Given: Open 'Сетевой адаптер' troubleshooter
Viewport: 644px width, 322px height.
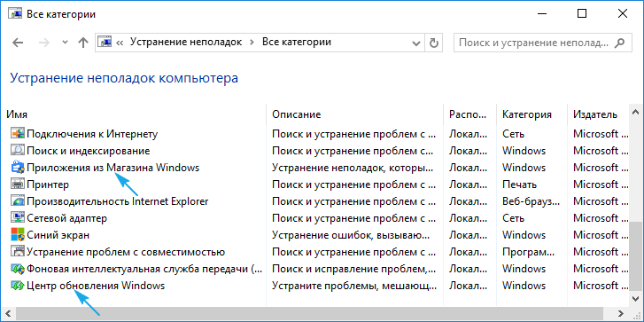Looking at the screenshot, I should point(66,218).
